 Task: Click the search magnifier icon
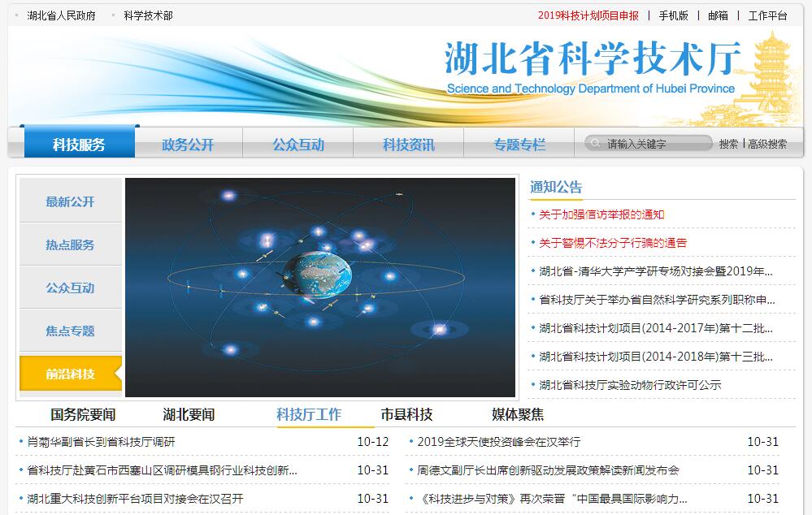595,143
